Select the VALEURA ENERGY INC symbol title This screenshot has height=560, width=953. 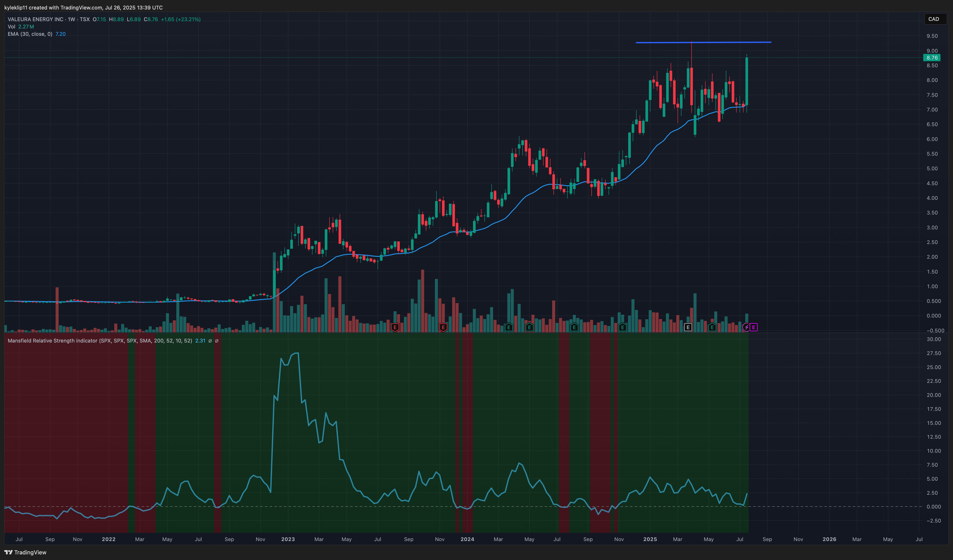(36, 19)
